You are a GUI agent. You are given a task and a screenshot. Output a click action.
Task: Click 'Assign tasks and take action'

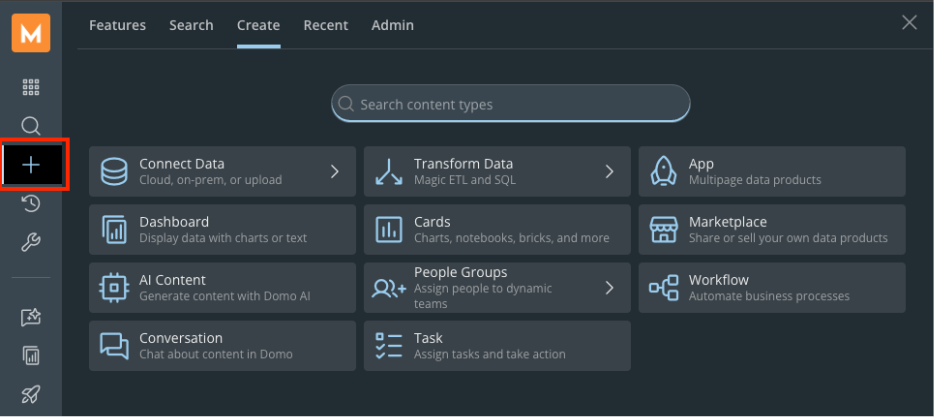490,354
